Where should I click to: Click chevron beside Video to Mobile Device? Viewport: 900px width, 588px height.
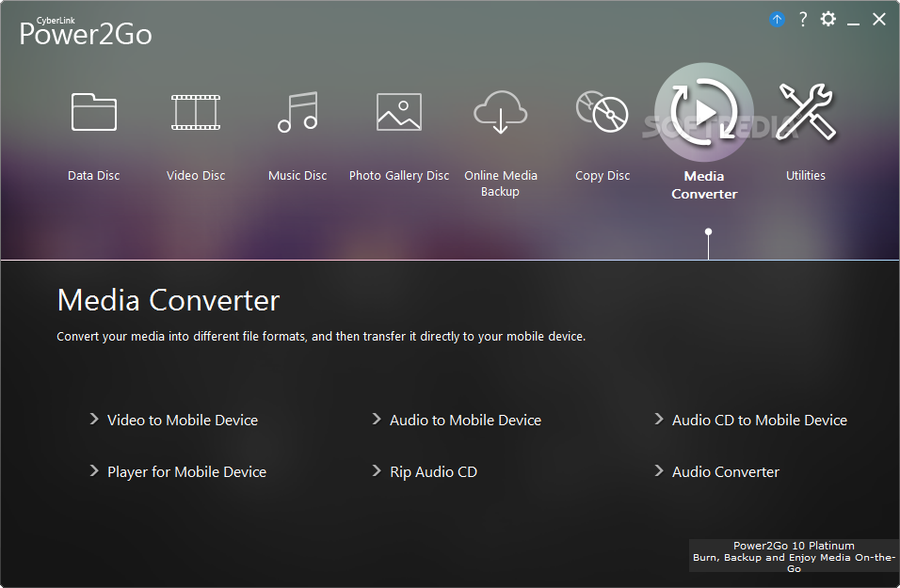pos(94,420)
